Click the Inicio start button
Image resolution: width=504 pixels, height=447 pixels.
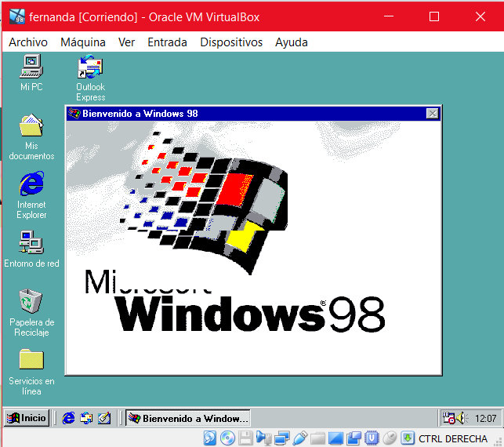click(27, 418)
